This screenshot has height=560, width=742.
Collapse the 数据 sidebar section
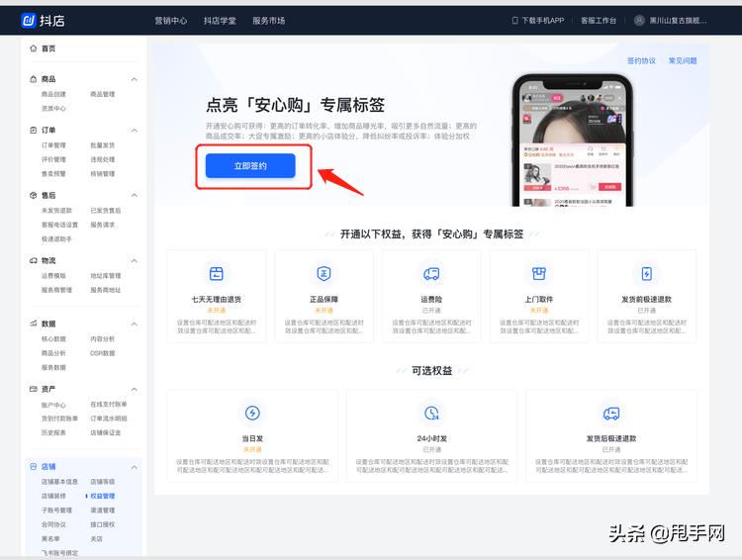pyautogui.click(x=135, y=324)
